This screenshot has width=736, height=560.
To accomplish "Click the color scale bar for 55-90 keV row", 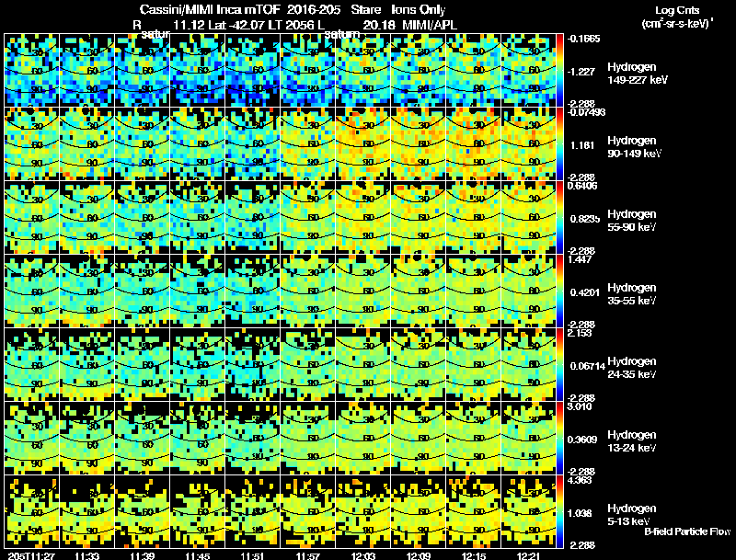I will point(559,218).
